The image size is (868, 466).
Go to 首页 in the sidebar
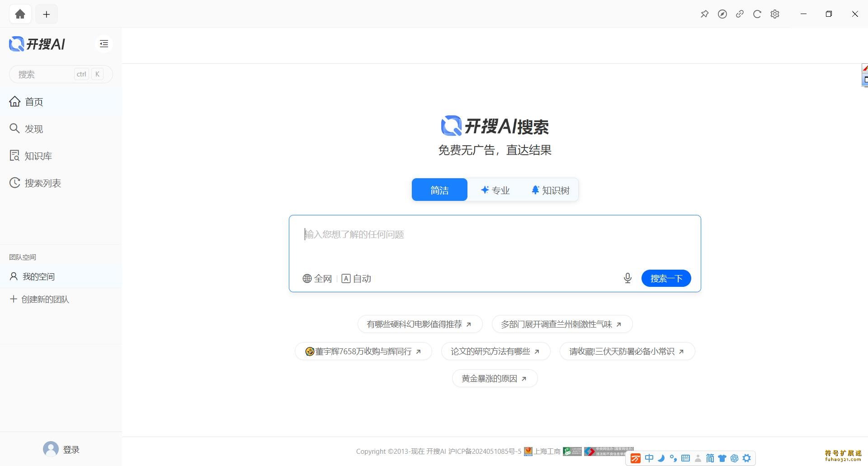[61, 102]
